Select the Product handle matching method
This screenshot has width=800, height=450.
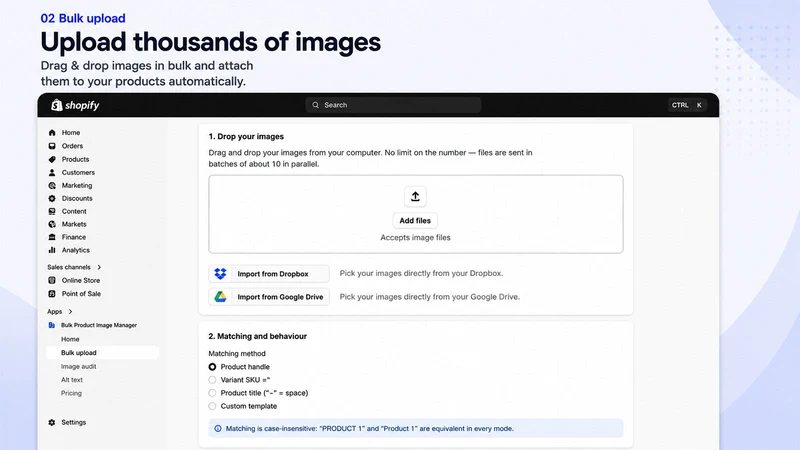(212, 367)
